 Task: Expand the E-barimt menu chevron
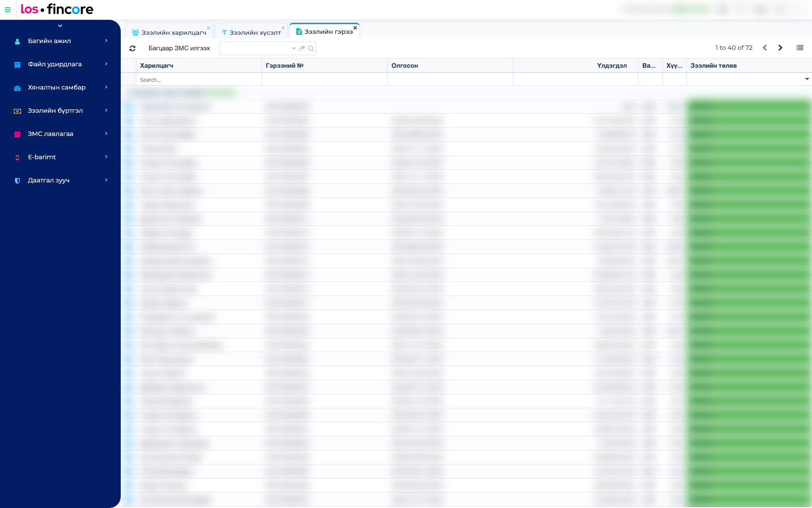click(106, 157)
